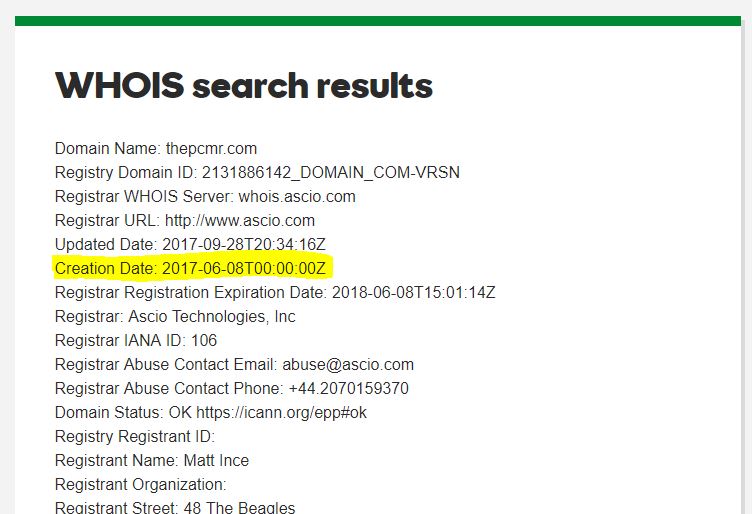
Task: Click the Registrant Street 48 The Beagles line
Action: [x=175, y=507]
